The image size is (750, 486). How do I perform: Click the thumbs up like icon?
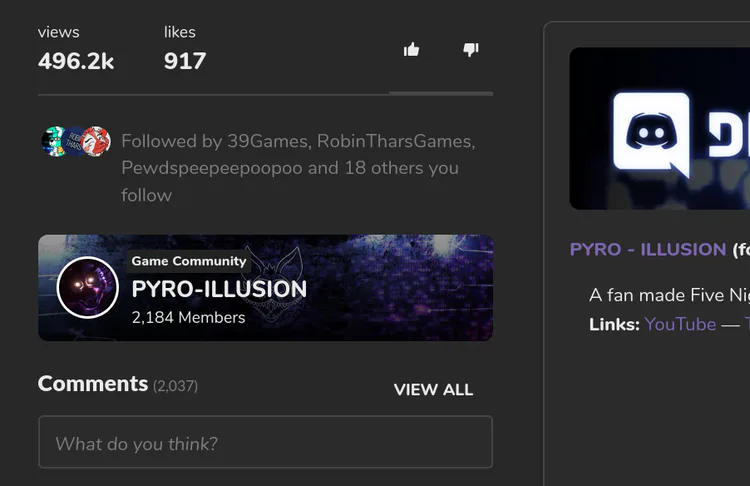tap(411, 49)
